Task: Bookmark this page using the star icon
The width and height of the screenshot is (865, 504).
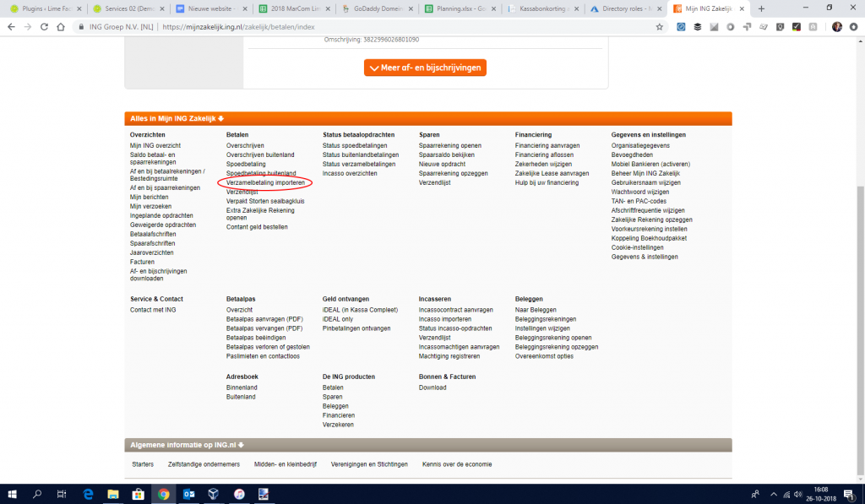Action: pos(659,26)
